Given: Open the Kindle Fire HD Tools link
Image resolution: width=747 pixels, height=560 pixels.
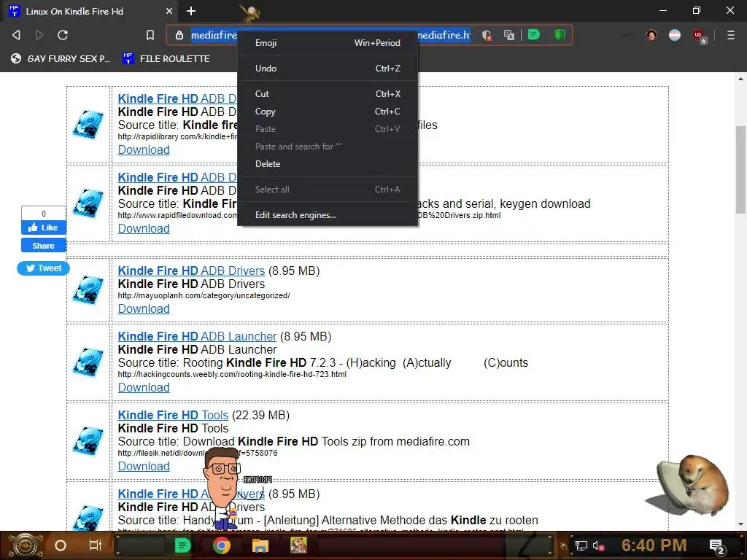Looking at the screenshot, I should tap(173, 415).
